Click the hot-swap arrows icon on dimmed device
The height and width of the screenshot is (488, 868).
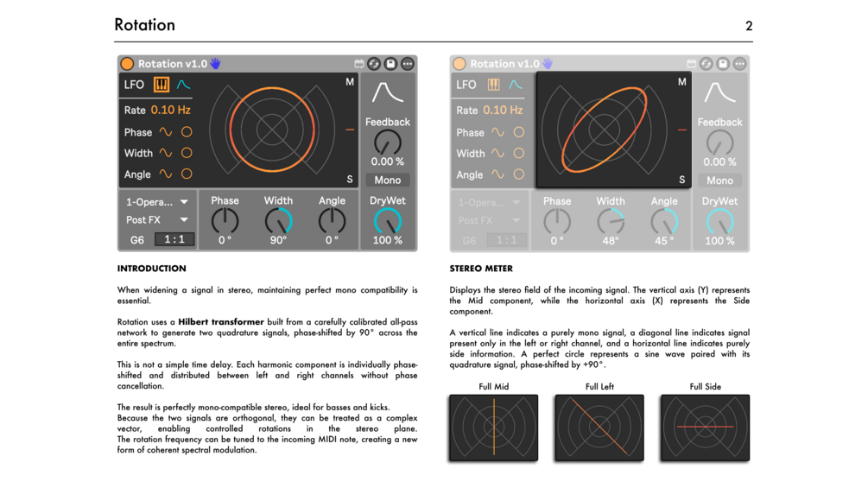point(706,64)
